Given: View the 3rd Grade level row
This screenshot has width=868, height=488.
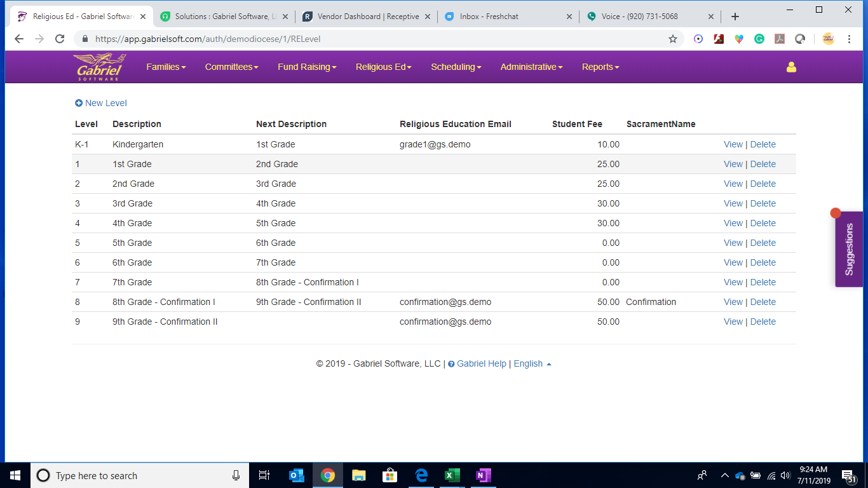Looking at the screenshot, I should pyautogui.click(x=733, y=203).
